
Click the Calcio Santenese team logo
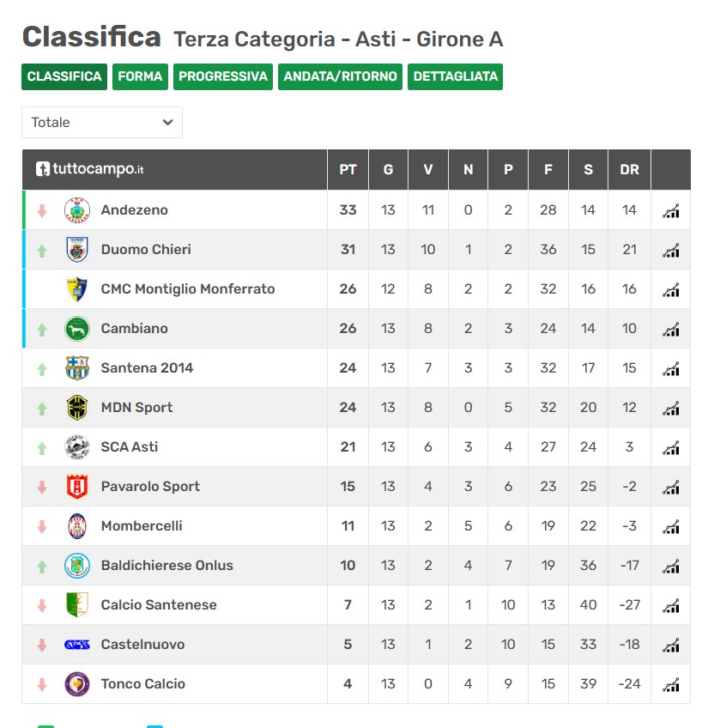pos(77,605)
